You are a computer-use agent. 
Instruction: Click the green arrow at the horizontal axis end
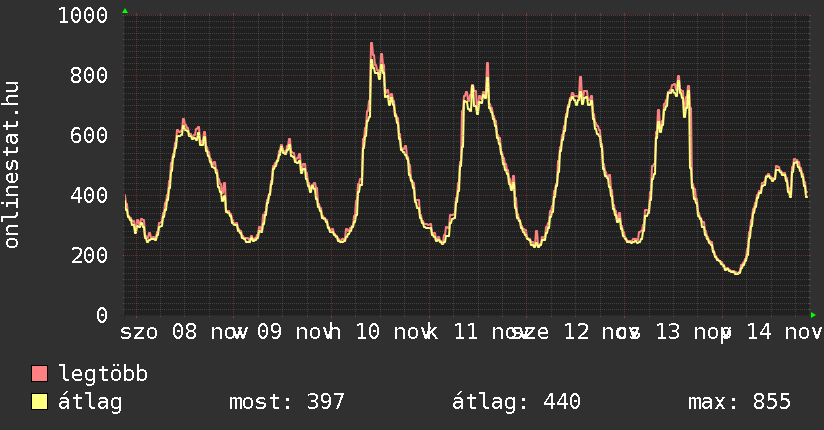pos(813,315)
